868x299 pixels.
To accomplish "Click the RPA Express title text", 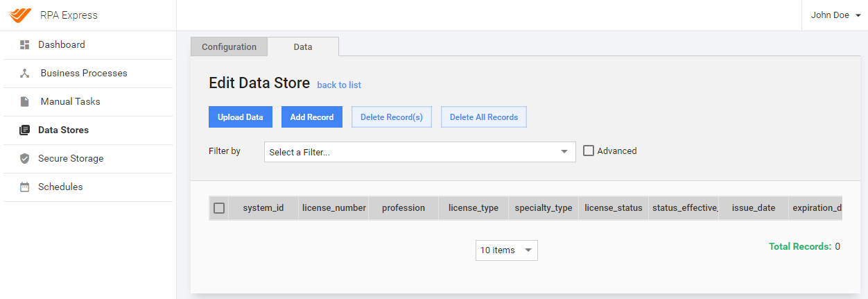I will click(x=68, y=15).
